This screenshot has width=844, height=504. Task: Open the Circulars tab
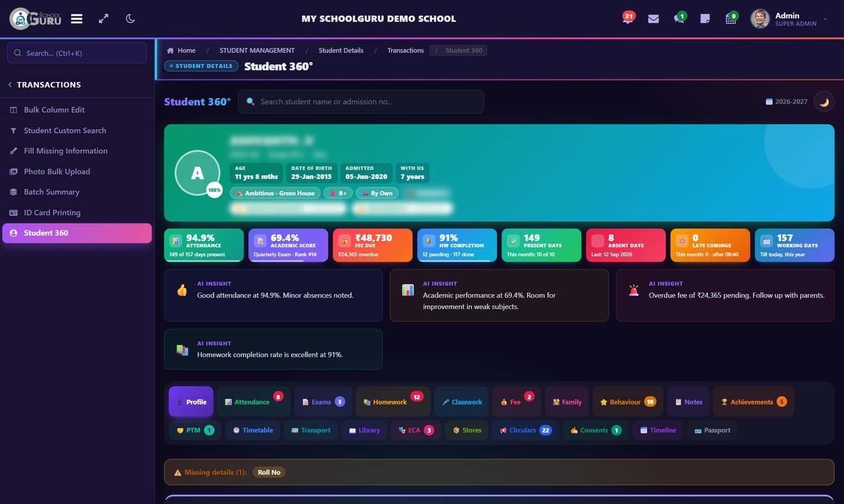[x=525, y=430]
